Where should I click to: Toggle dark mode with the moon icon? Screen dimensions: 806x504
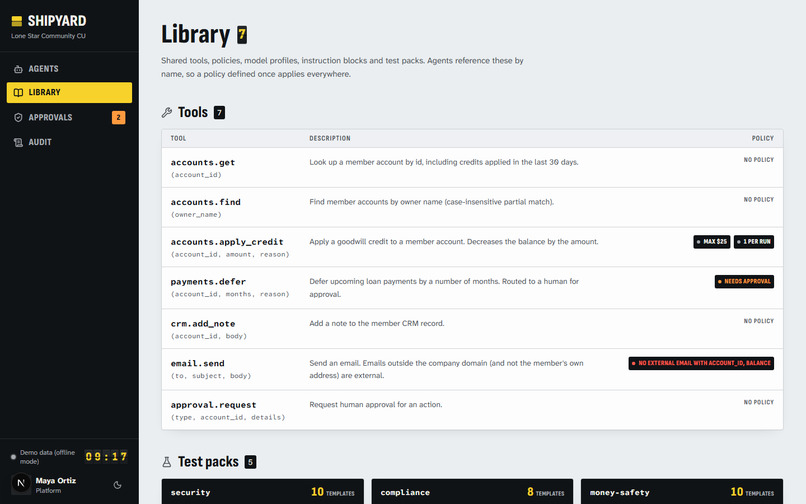click(117, 485)
